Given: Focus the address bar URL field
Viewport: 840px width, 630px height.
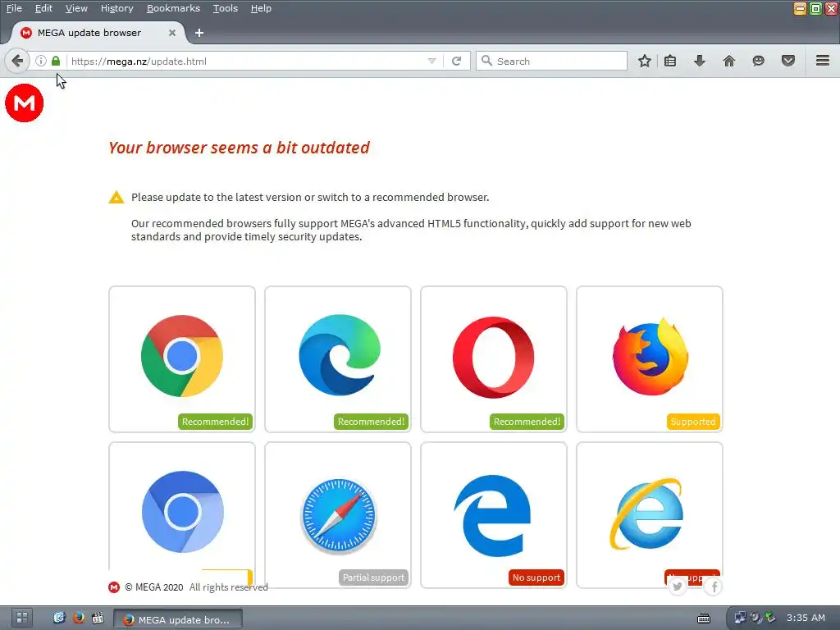Looking at the screenshot, I should (246, 61).
